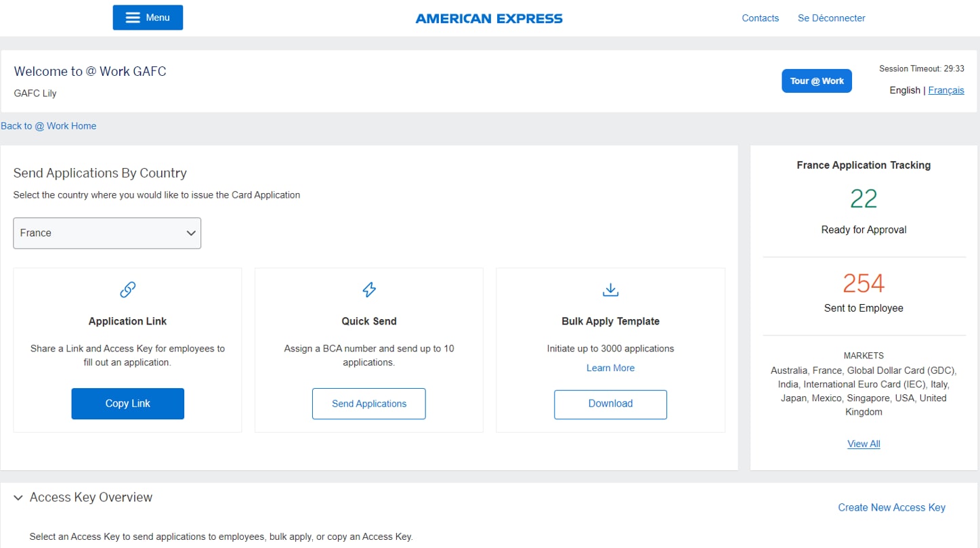Open the France country dropdown
The height and width of the screenshot is (548, 980).
tap(107, 233)
